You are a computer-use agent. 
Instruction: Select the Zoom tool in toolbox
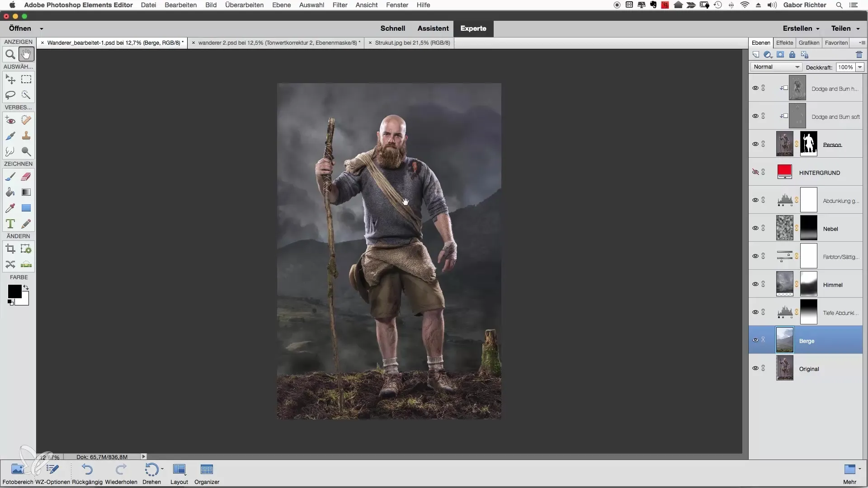click(10, 55)
